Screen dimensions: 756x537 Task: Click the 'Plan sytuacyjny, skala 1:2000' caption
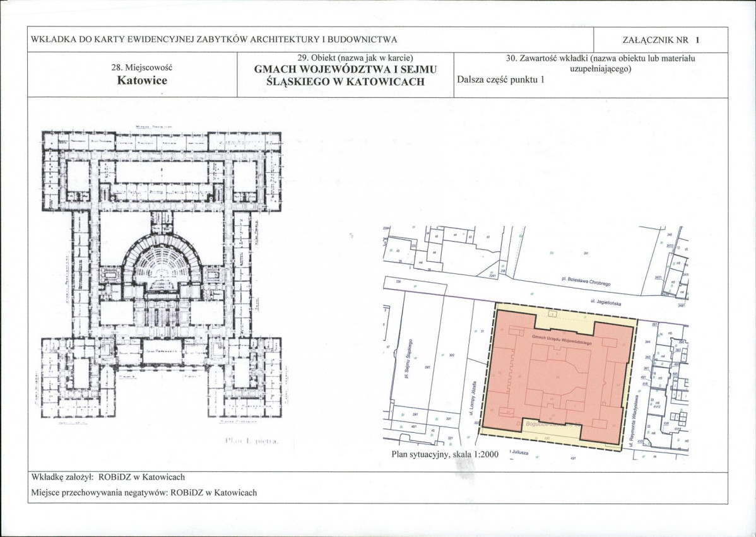(x=445, y=453)
